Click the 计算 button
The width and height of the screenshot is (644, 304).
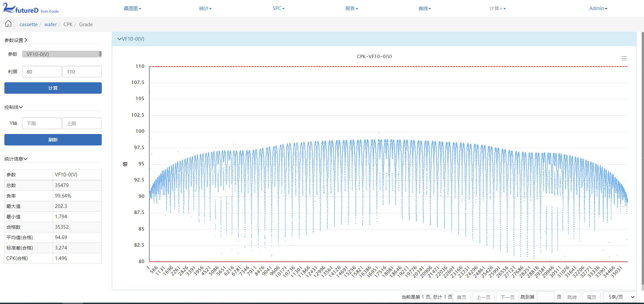53,88
